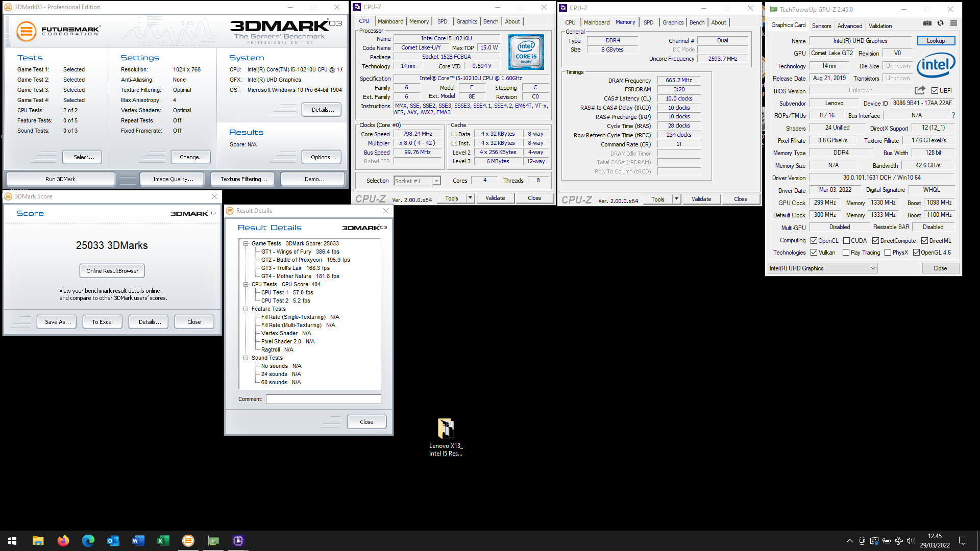Switch to 3DMark03 taskbar icon
Viewport: 980px width, 551px height.
coord(188,541)
